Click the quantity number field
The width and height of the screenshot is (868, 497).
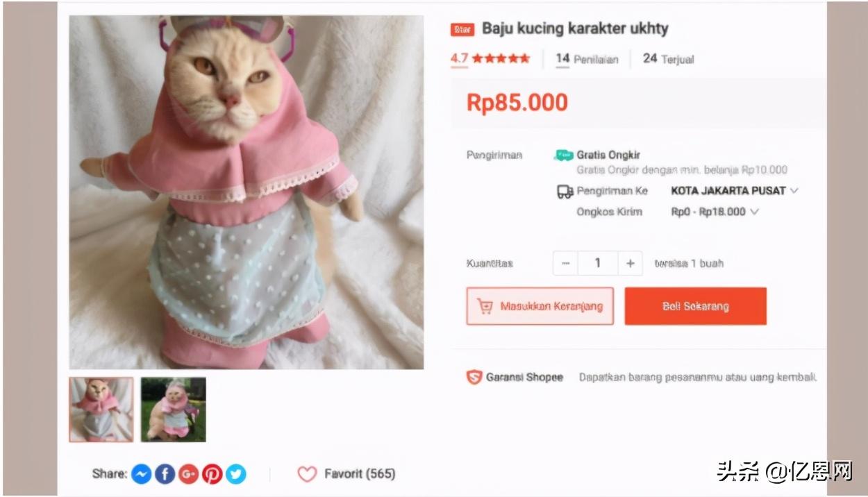pos(598,264)
